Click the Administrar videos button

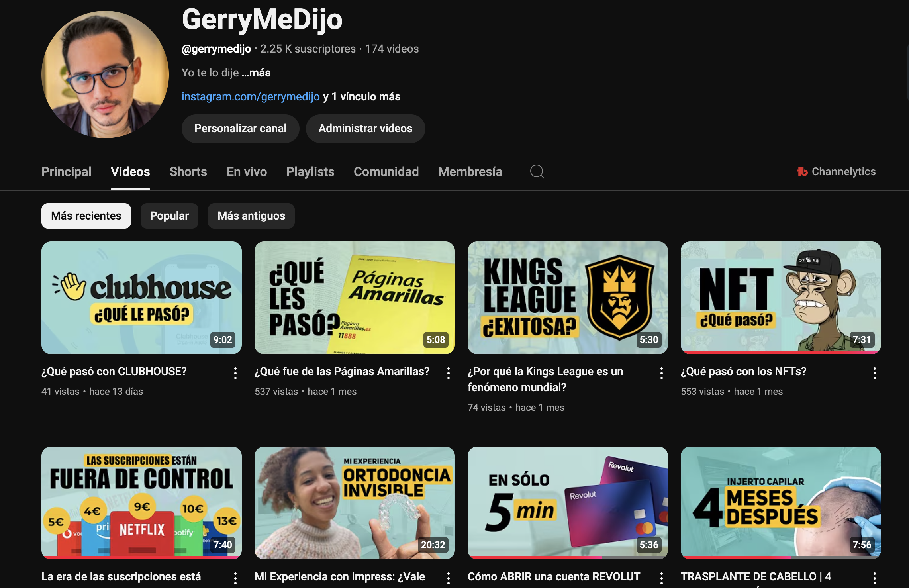(365, 129)
